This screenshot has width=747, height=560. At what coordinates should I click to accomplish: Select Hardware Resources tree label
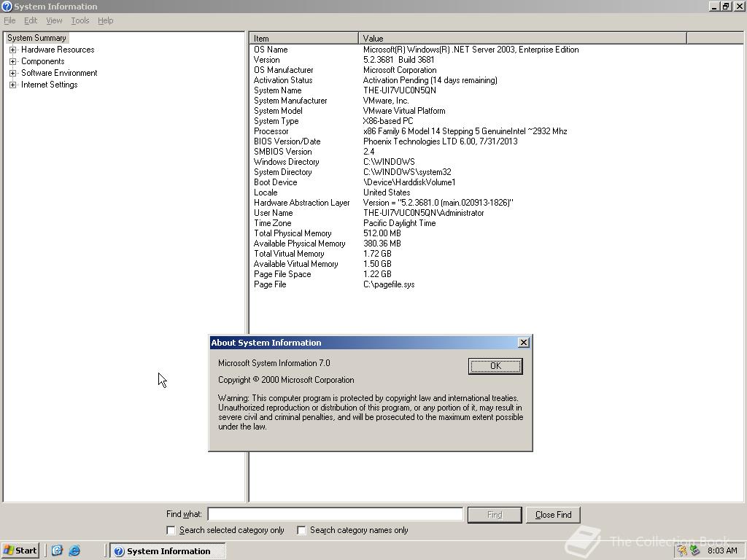58,50
